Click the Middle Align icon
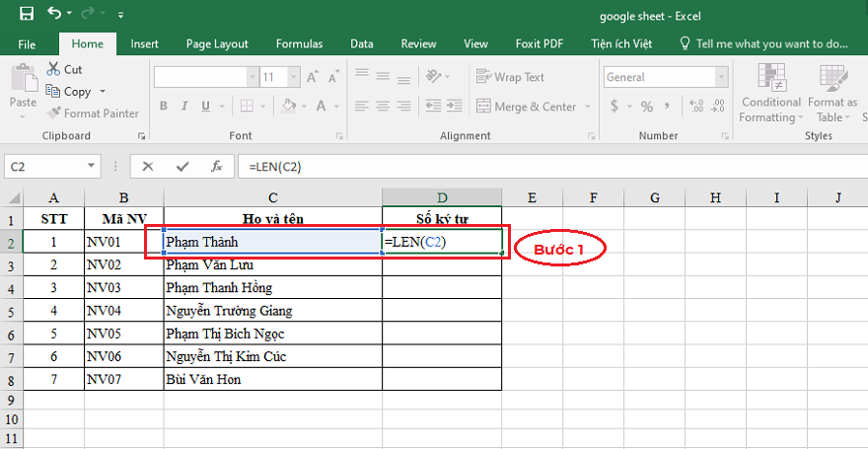The image size is (868, 449). 383,76
